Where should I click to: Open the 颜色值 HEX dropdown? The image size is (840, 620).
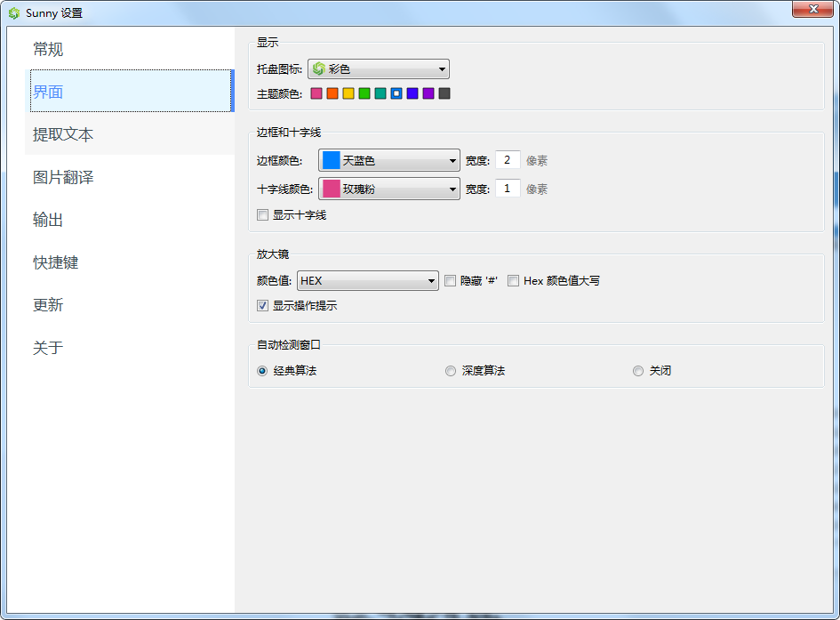[431, 280]
